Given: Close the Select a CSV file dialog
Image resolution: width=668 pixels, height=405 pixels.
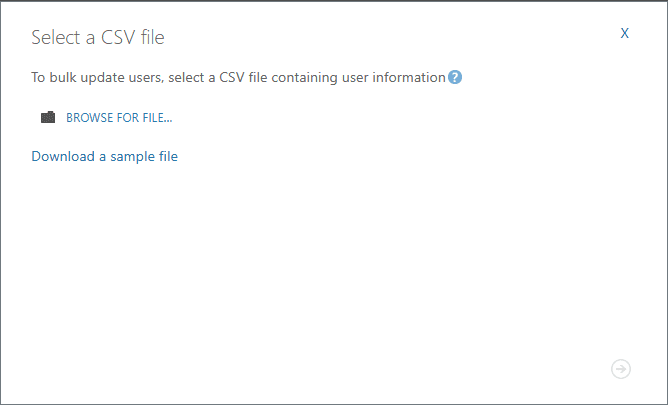Looking at the screenshot, I should (625, 33).
